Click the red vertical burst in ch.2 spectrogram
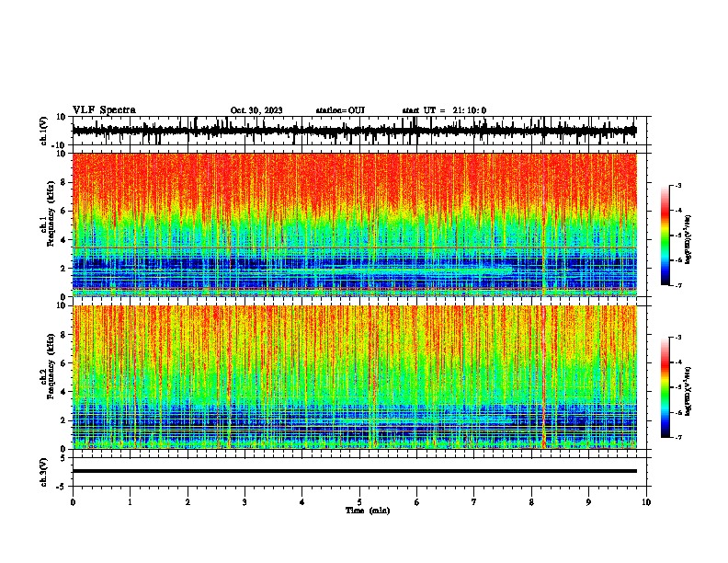Screen dimensions: 728x563 [x=543, y=377]
